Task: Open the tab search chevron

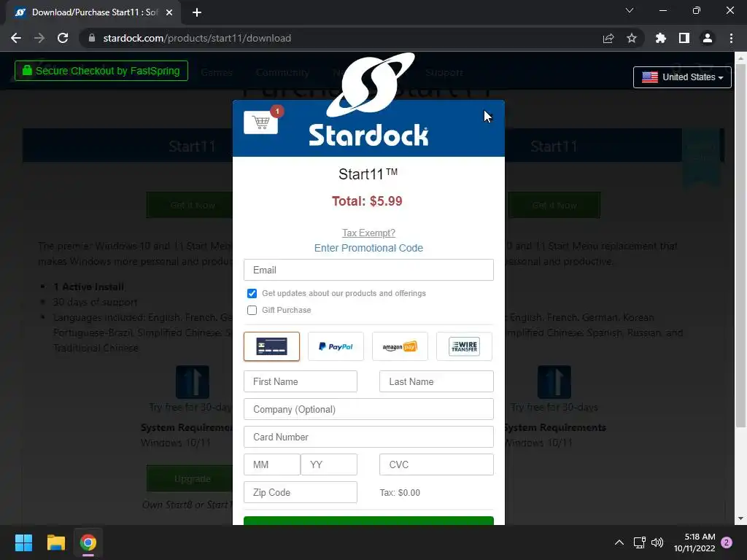Action: (630, 10)
